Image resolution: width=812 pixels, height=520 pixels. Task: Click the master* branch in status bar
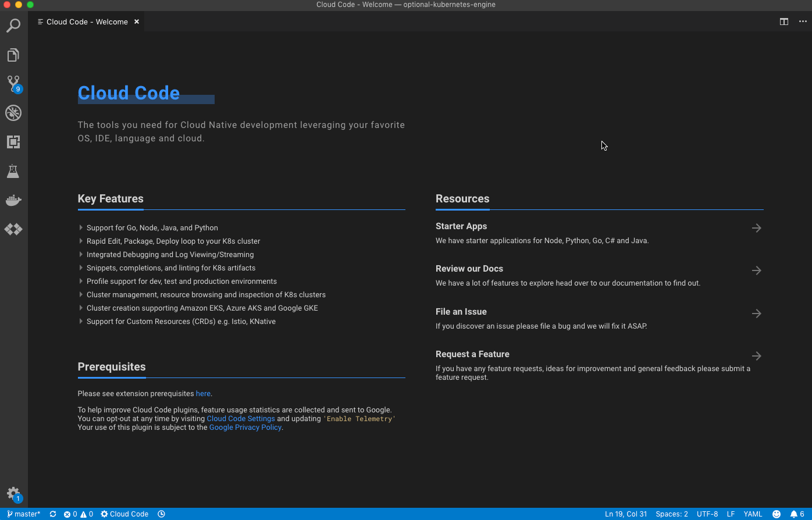coord(24,514)
